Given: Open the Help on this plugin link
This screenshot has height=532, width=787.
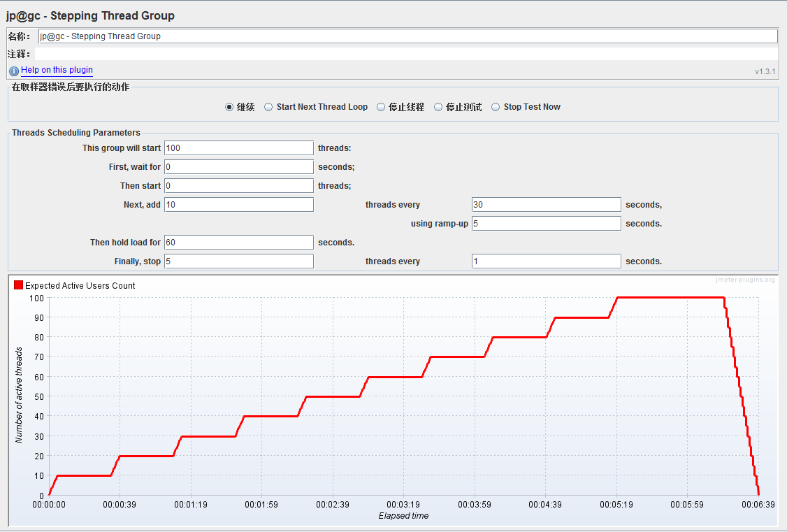Looking at the screenshot, I should click(x=57, y=70).
